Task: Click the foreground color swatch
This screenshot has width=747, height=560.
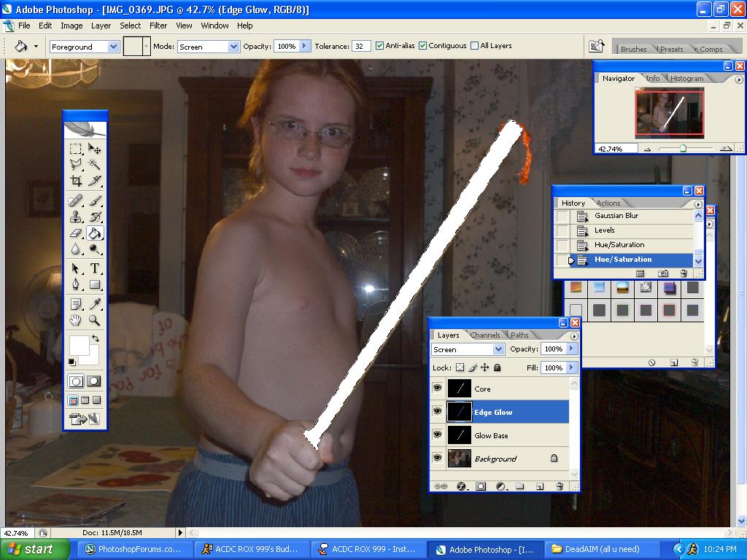Action: point(78,345)
